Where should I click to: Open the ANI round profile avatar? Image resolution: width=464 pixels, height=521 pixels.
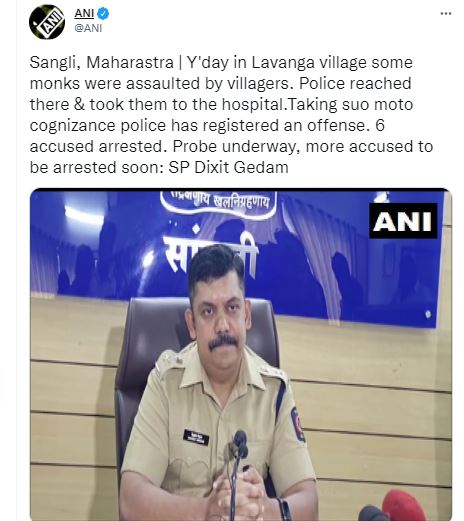pyautogui.click(x=47, y=22)
